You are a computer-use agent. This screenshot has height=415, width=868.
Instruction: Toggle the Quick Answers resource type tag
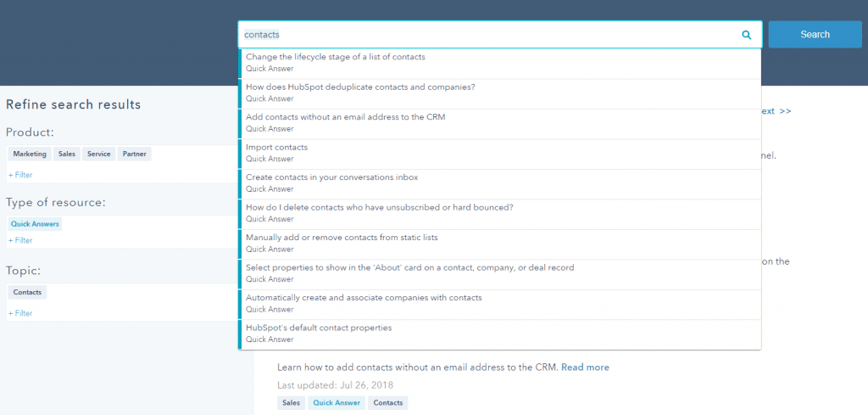tap(35, 224)
